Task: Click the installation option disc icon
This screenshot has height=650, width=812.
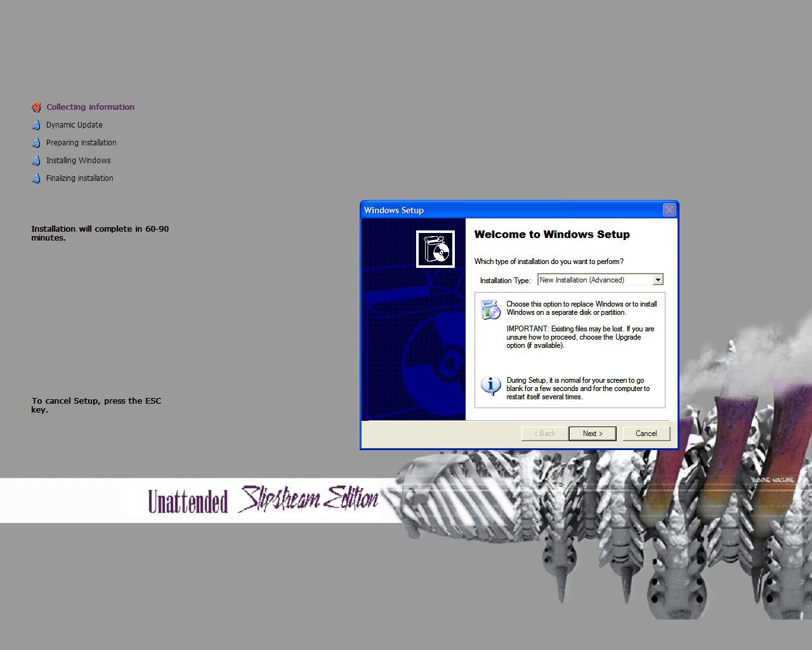Action: [x=490, y=309]
